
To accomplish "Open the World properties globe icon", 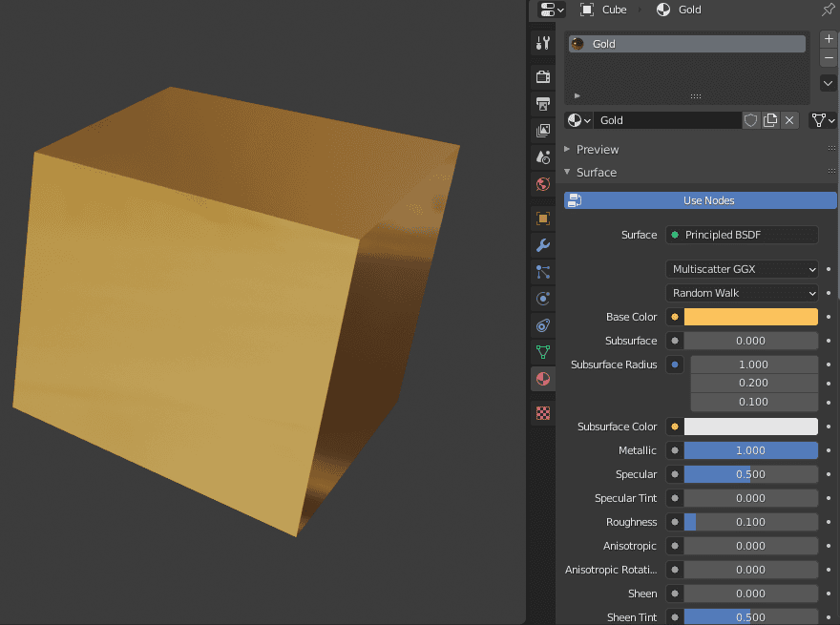I will tap(542, 183).
